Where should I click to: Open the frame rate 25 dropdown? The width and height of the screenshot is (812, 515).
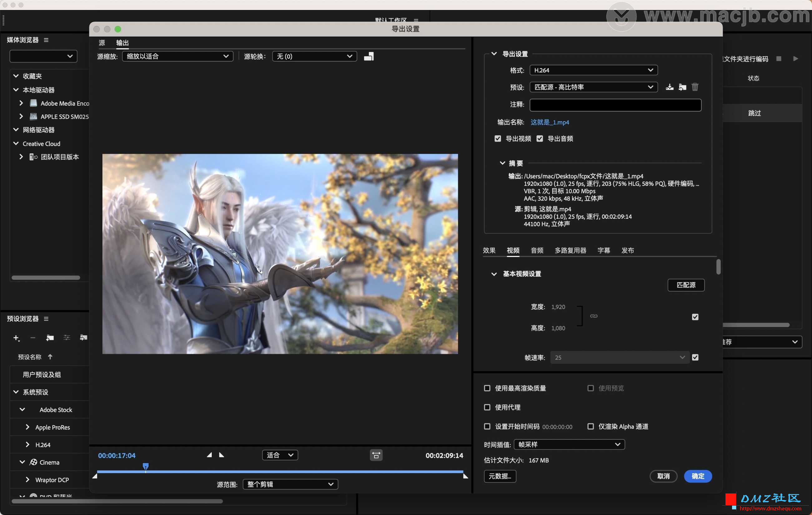[x=619, y=357]
